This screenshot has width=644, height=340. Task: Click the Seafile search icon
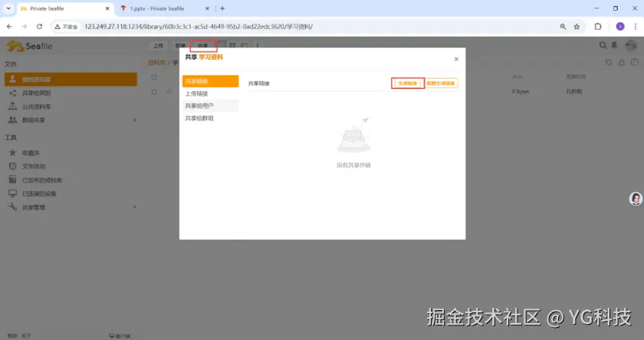(603, 45)
